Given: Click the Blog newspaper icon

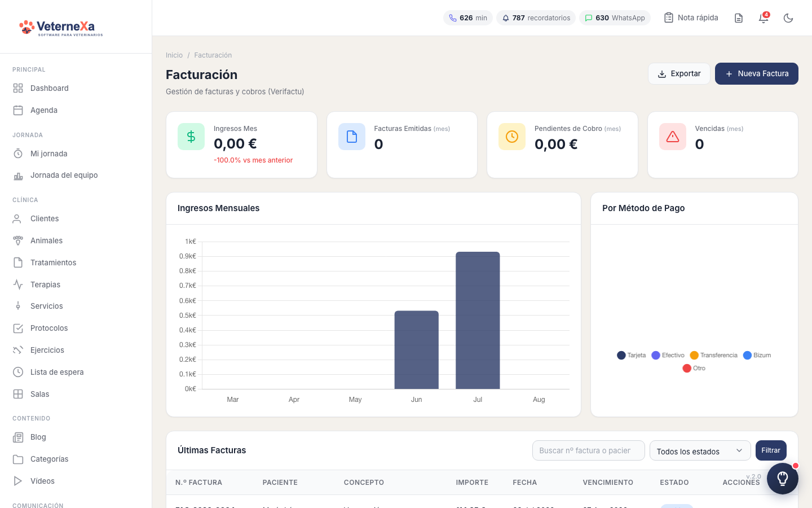Looking at the screenshot, I should point(18,437).
